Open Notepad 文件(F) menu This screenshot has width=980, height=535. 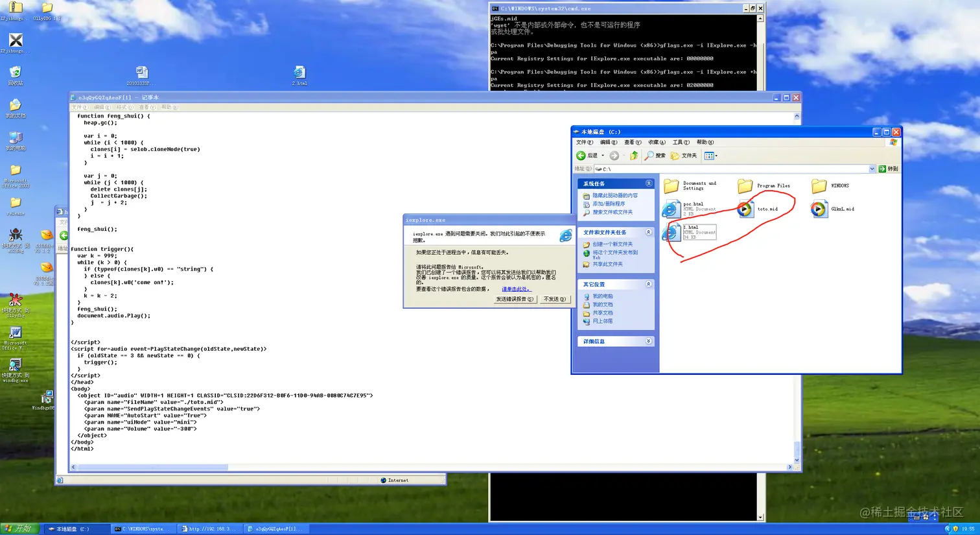(79, 107)
